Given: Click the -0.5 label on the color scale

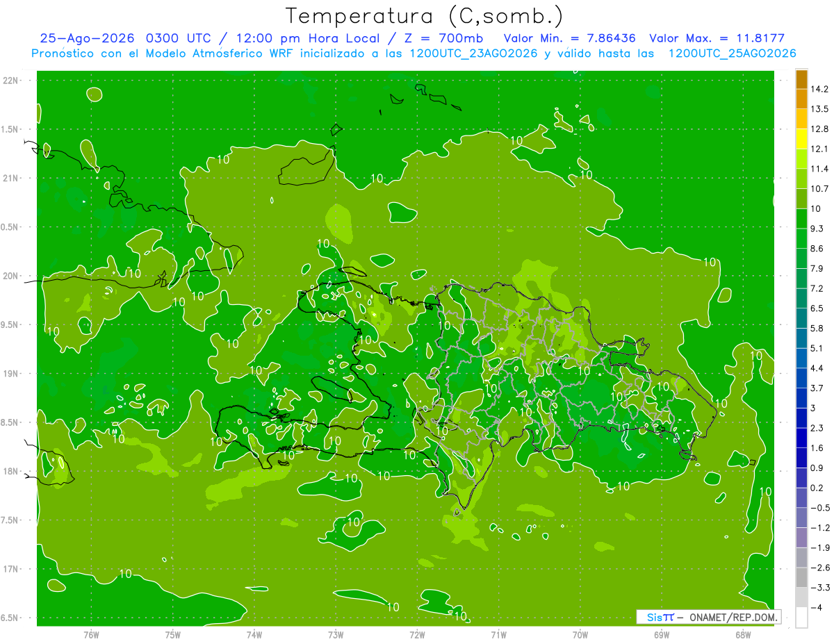Looking at the screenshot, I should click(x=820, y=508).
